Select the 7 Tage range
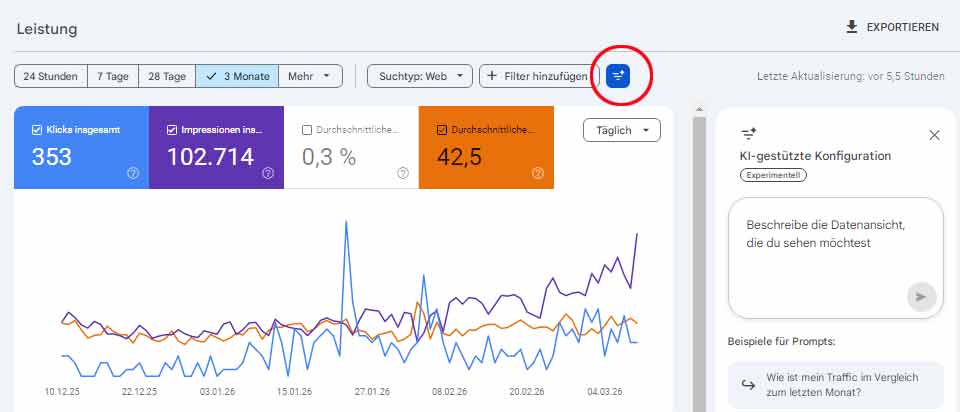960x412 pixels. (113, 77)
